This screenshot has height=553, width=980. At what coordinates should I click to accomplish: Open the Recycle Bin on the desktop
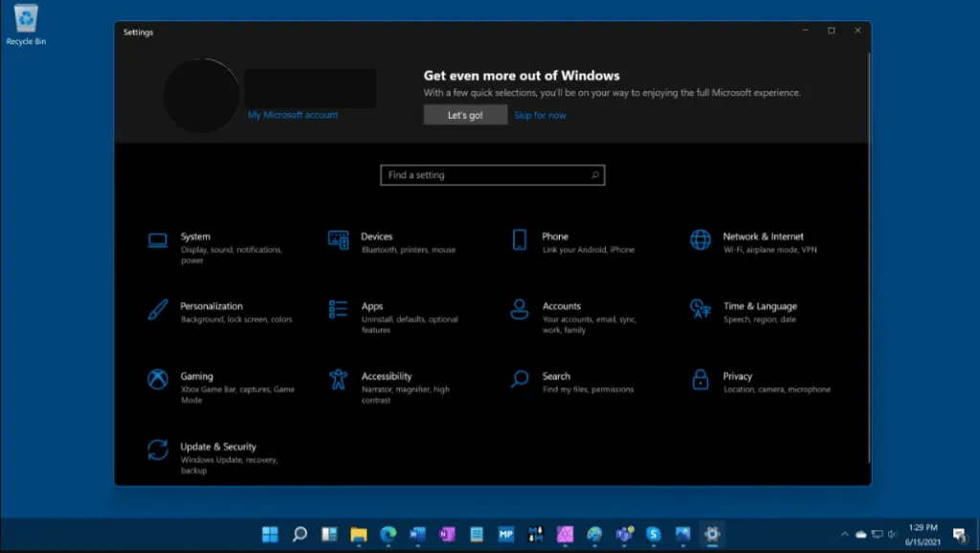coord(25,23)
